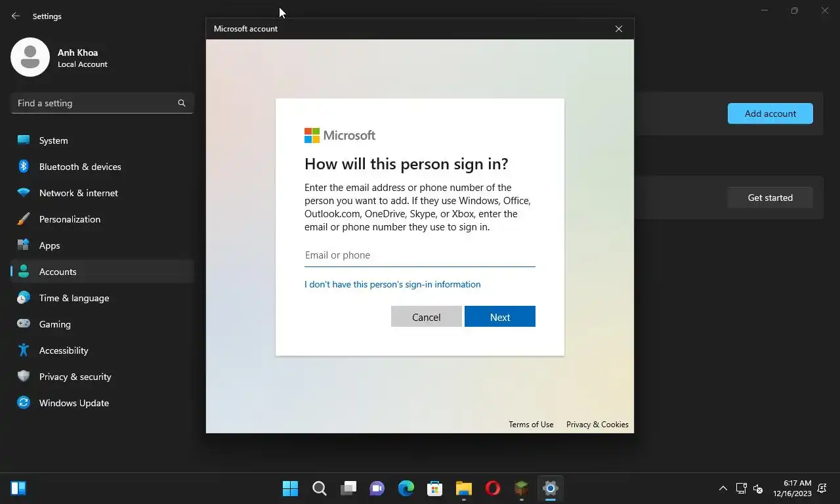840x504 pixels.
Task: Open Apps settings category
Action: pos(102,245)
